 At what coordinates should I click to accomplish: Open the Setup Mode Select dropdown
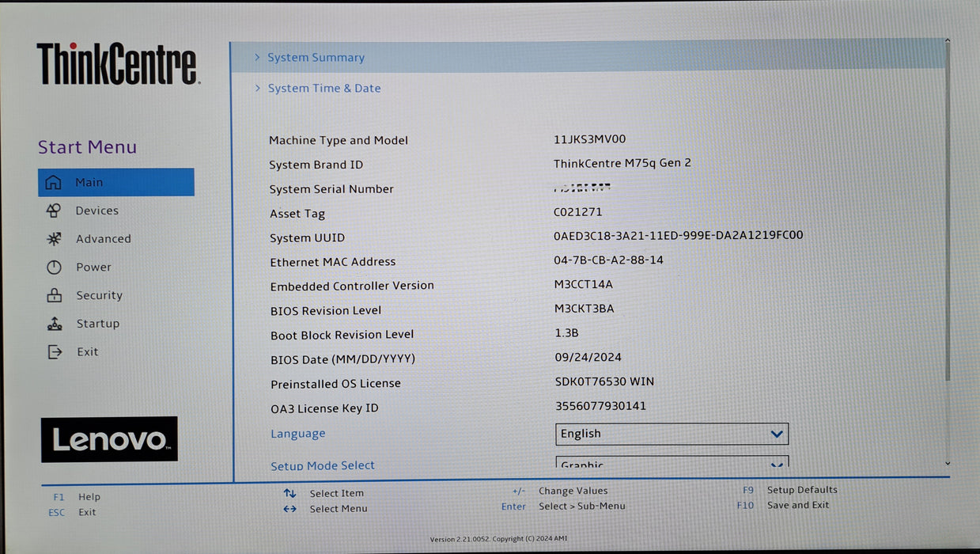point(672,462)
